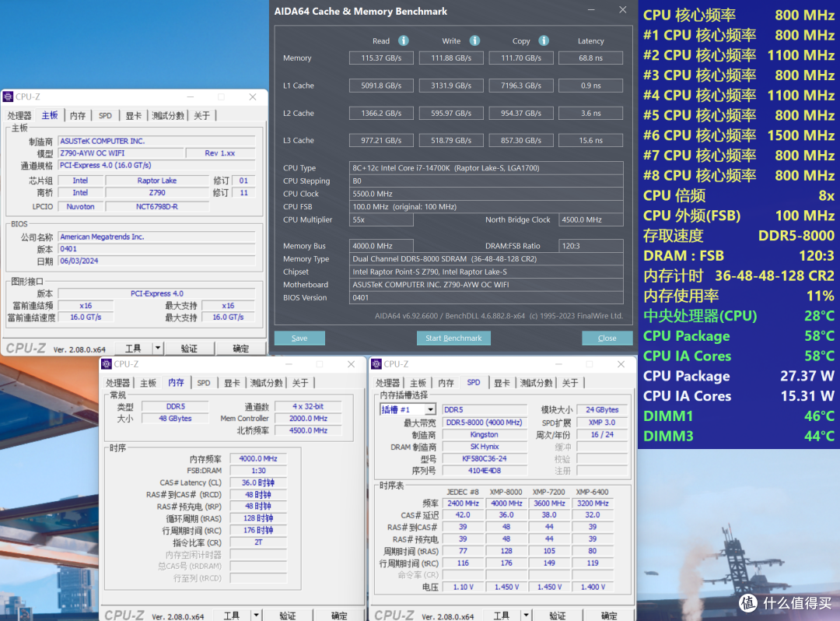Screen dimensions: 840x621
Task: Click 验证 button in motherboard CPU-Z window
Action: [x=189, y=349]
